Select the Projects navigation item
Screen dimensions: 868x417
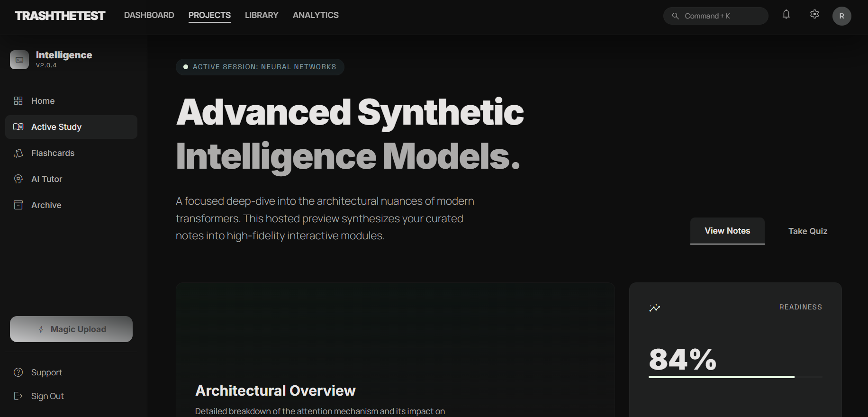[209, 15]
